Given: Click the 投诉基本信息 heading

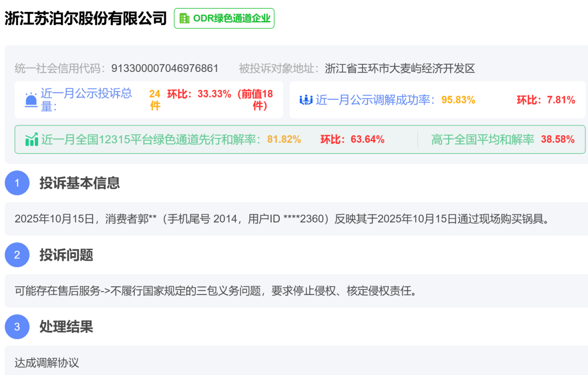Looking at the screenshot, I should coord(79,183).
